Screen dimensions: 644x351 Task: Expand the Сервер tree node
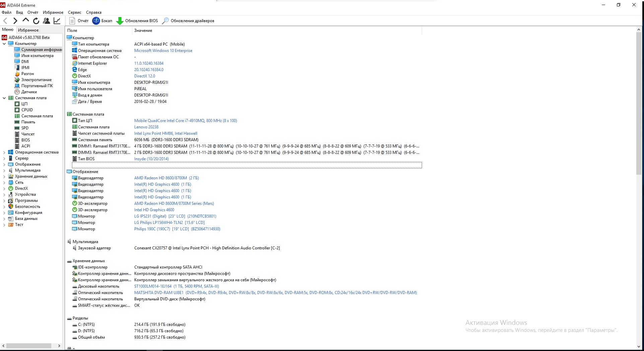coord(4,158)
